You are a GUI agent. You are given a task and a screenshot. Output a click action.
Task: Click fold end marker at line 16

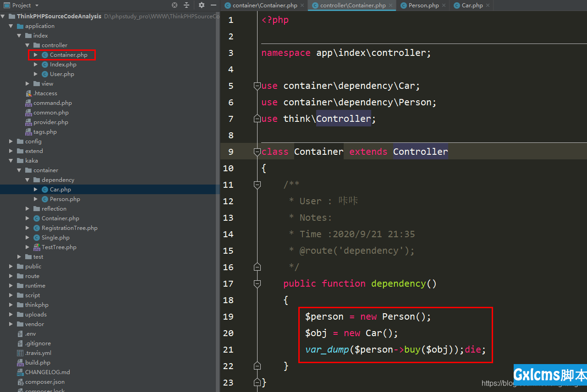257,267
